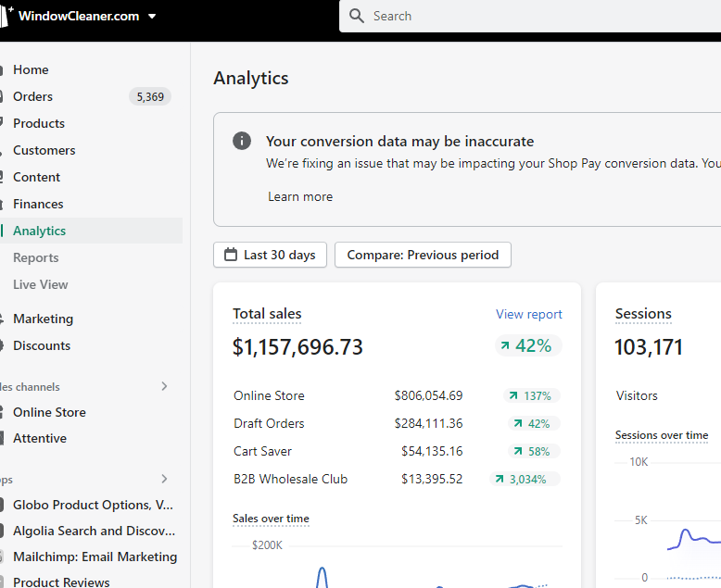Open the Product Reviews app
The image size is (721, 588).
61,582
